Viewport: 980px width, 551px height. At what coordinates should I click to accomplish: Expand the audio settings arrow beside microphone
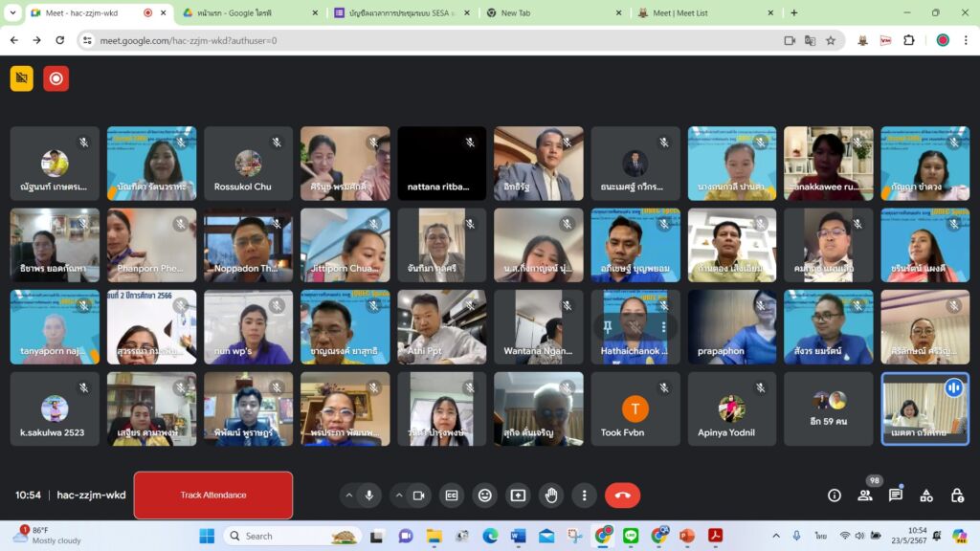pyautogui.click(x=347, y=495)
